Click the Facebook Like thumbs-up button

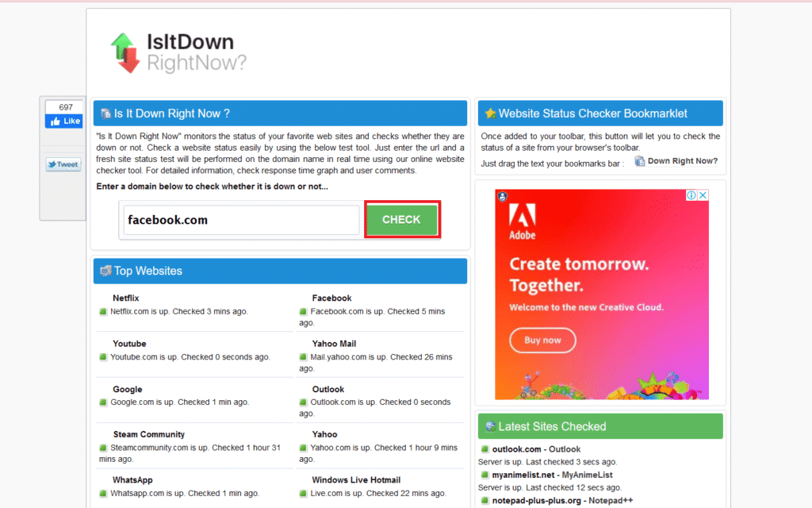point(63,121)
